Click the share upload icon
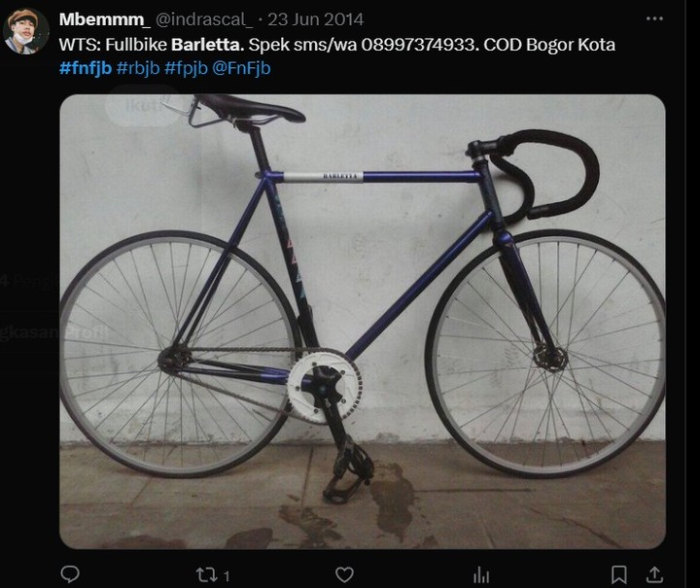The width and height of the screenshot is (700, 588). pyautogui.click(x=654, y=574)
